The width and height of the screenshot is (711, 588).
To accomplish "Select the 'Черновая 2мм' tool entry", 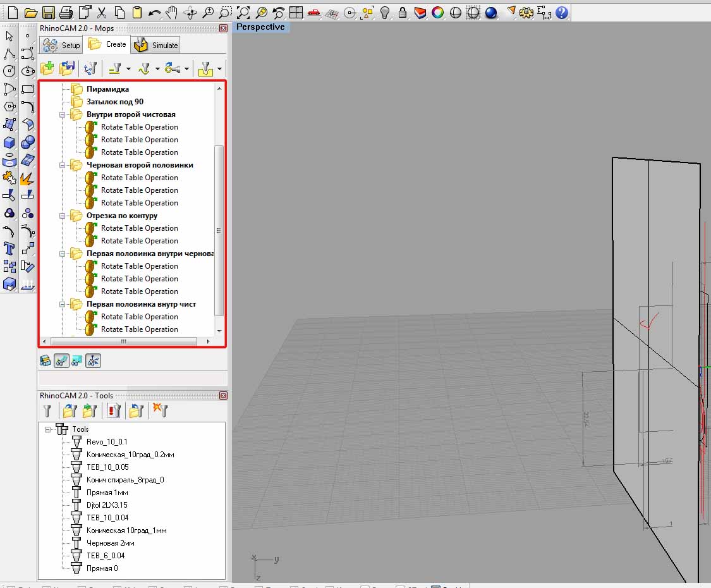I will 110,543.
